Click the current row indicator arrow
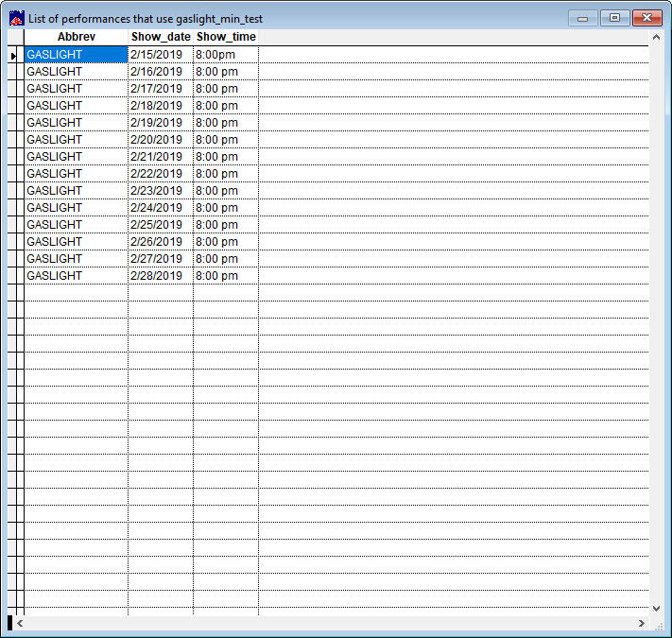The height and width of the screenshot is (638, 672). coord(14,56)
